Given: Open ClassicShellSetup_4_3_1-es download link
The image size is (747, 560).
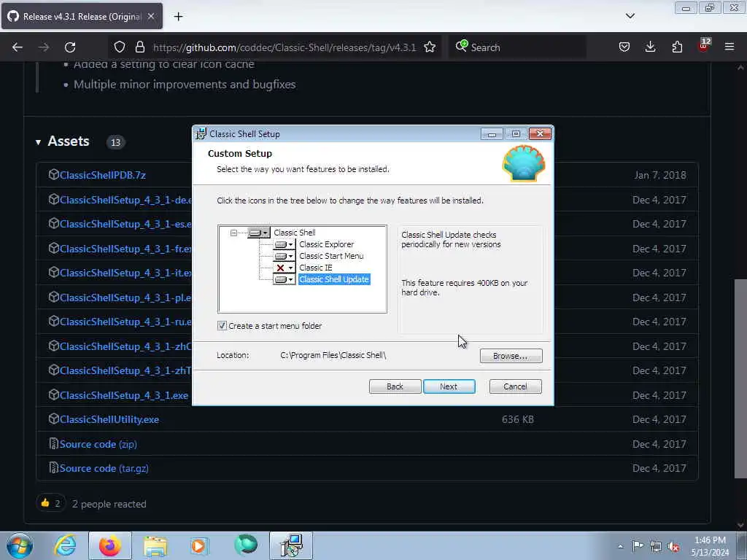Looking at the screenshot, I should click(125, 224).
